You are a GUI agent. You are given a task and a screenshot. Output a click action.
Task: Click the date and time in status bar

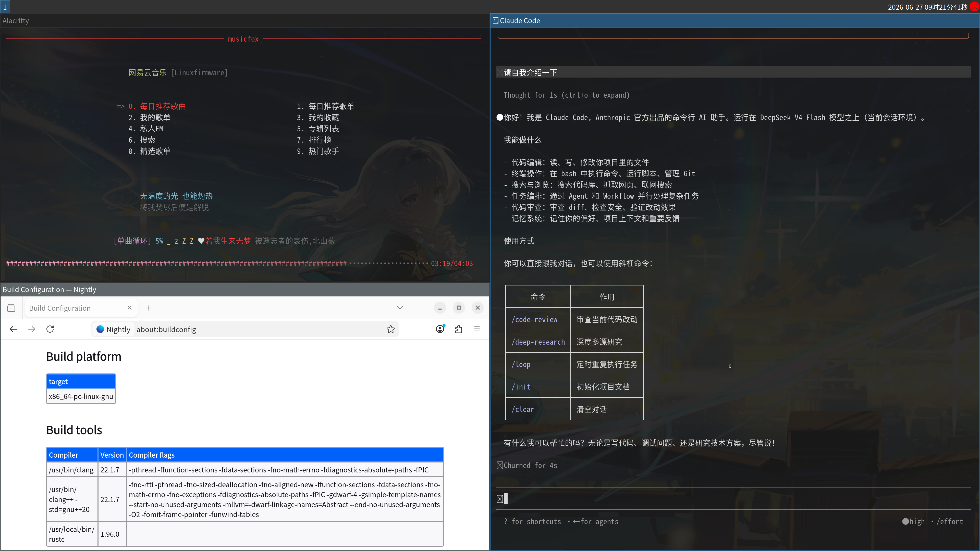(x=927, y=7)
